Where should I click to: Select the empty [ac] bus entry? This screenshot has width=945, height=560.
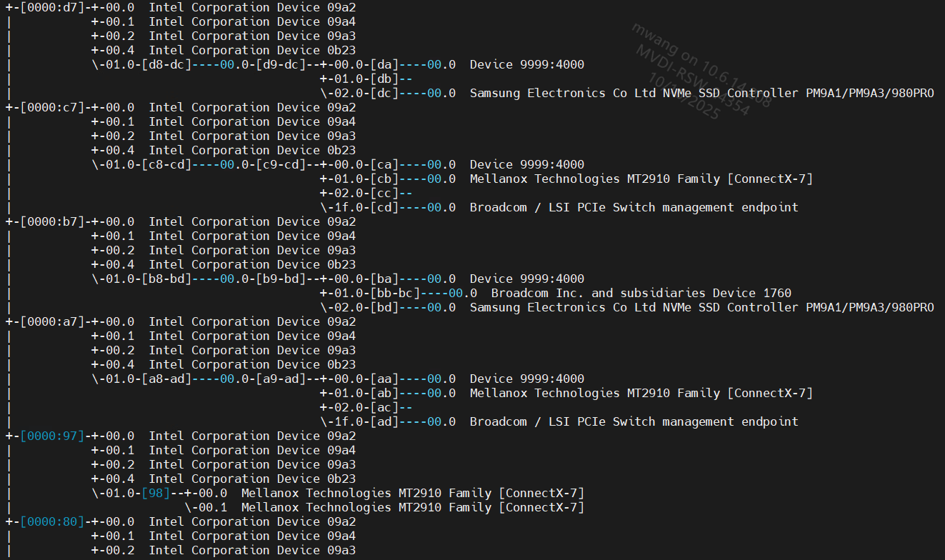384,407
